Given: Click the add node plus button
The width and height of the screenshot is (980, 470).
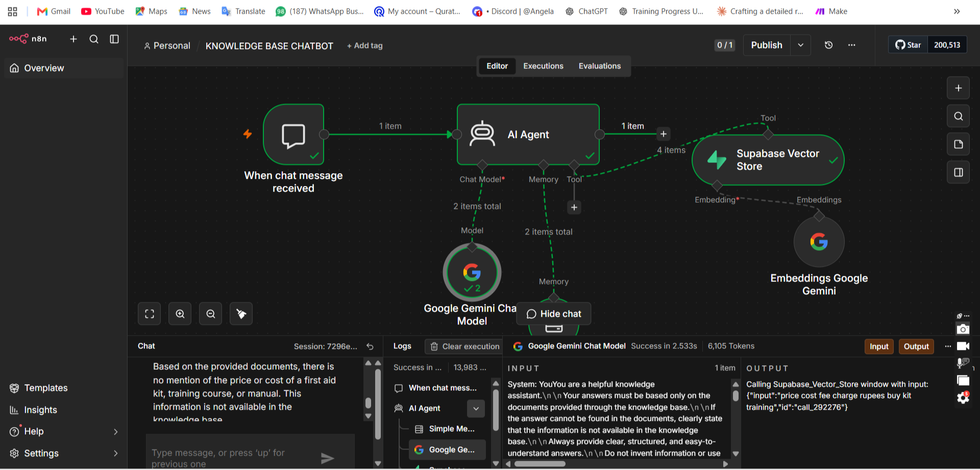Looking at the screenshot, I should 958,88.
